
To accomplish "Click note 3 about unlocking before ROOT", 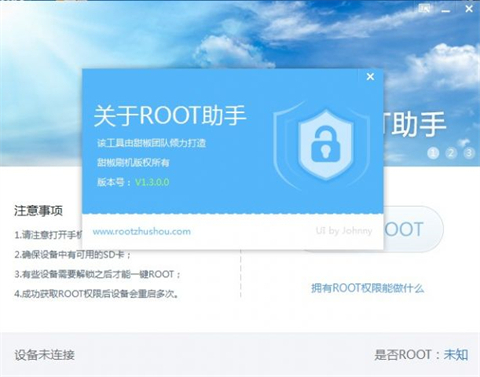I will tap(98, 274).
